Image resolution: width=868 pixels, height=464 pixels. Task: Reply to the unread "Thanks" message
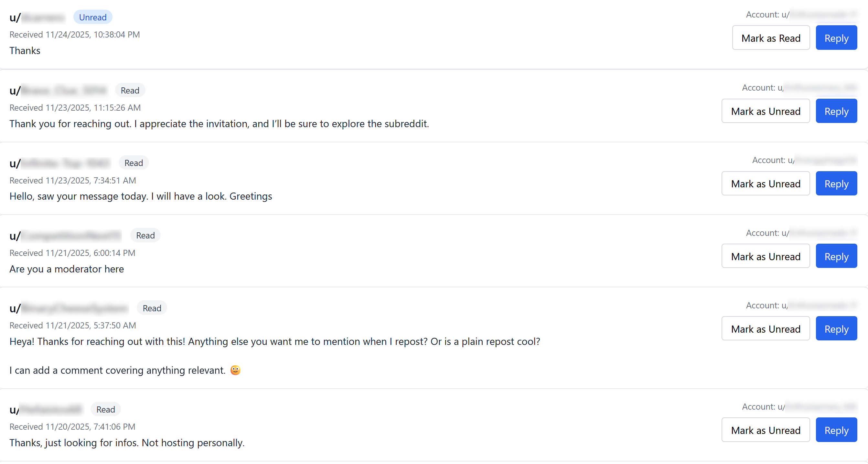pyautogui.click(x=836, y=38)
